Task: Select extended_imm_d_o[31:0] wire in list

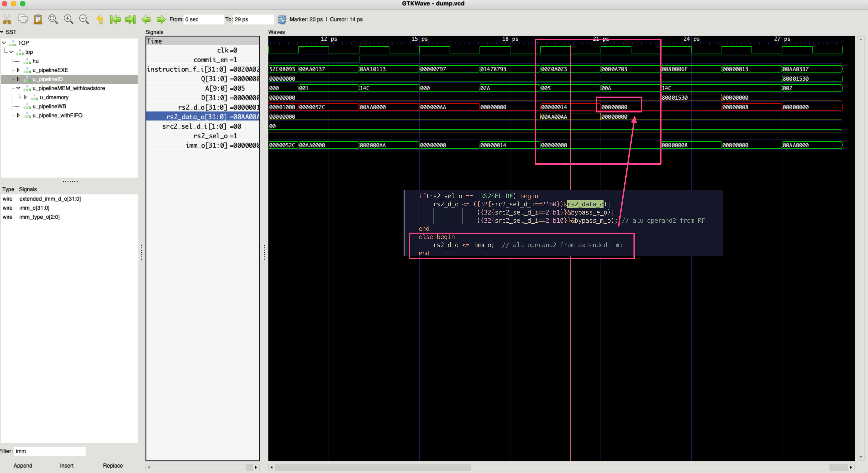Action: pyautogui.click(x=50, y=199)
